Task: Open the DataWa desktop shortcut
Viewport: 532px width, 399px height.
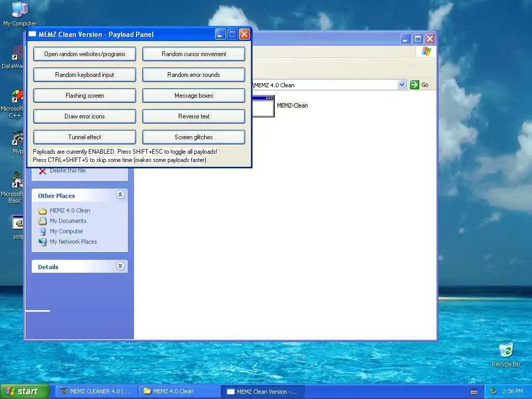Action: coord(13,58)
